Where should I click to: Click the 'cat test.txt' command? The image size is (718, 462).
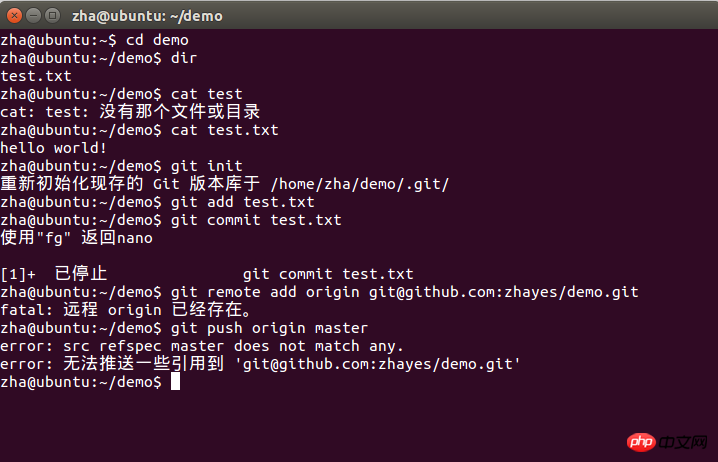[x=224, y=130]
